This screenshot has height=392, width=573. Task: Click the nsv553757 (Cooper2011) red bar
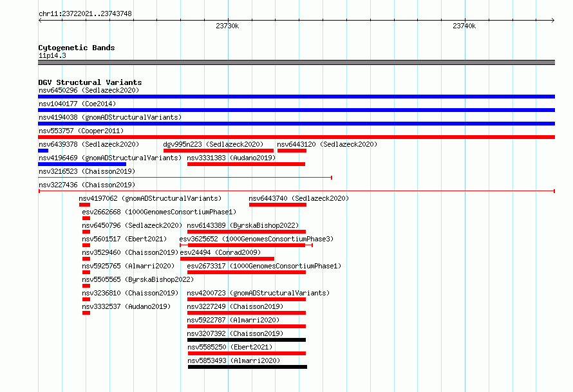click(x=296, y=137)
